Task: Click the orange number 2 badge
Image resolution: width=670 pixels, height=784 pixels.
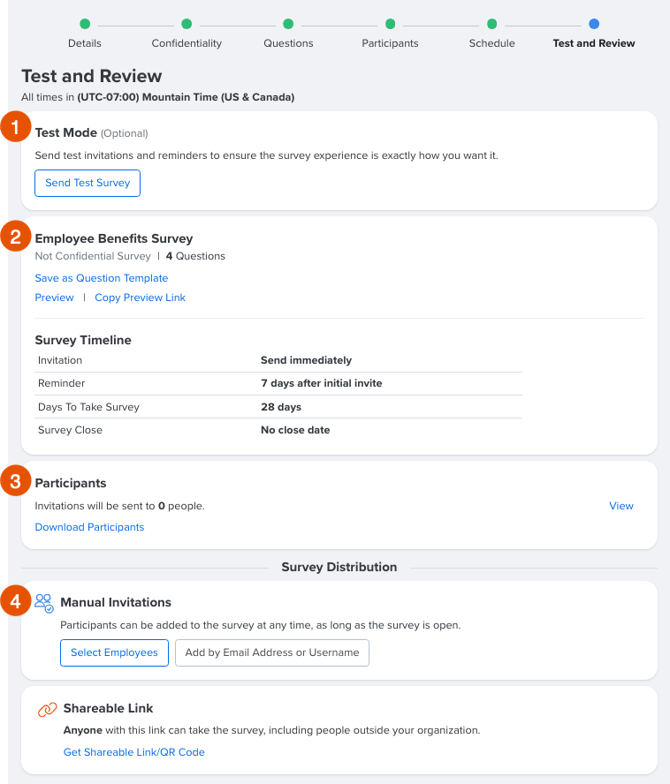Action: pyautogui.click(x=16, y=236)
